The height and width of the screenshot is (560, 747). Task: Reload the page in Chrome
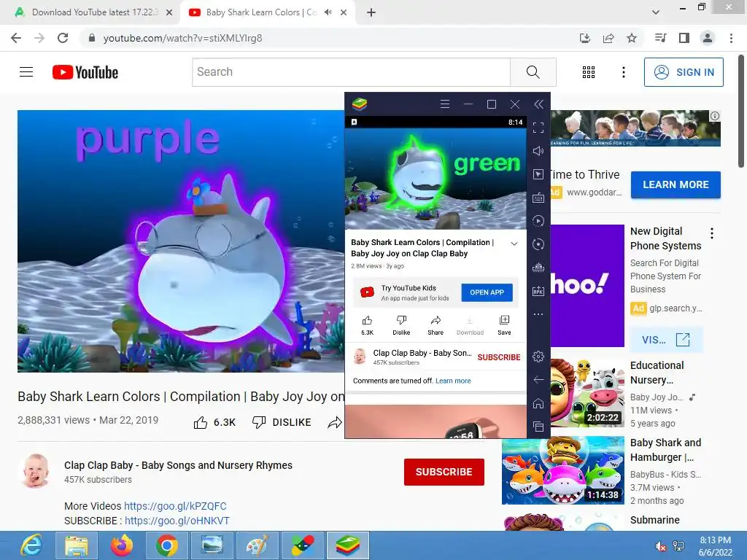pyautogui.click(x=63, y=38)
